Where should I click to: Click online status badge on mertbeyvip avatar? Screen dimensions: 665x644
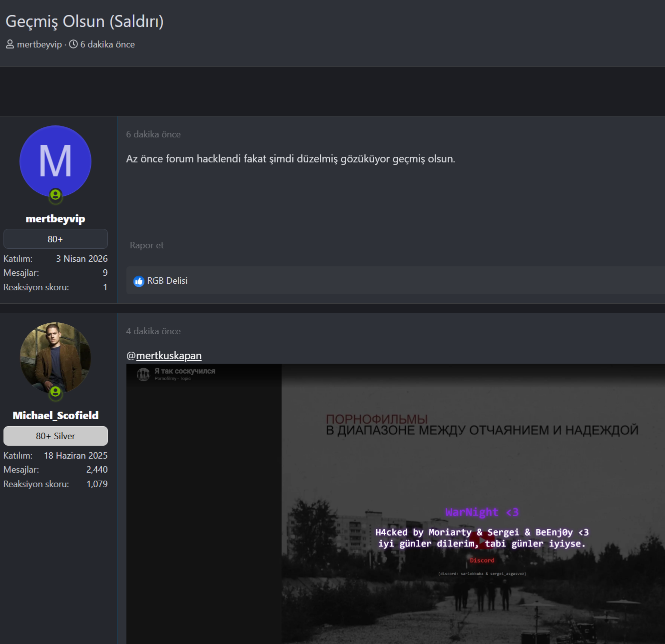(x=55, y=195)
